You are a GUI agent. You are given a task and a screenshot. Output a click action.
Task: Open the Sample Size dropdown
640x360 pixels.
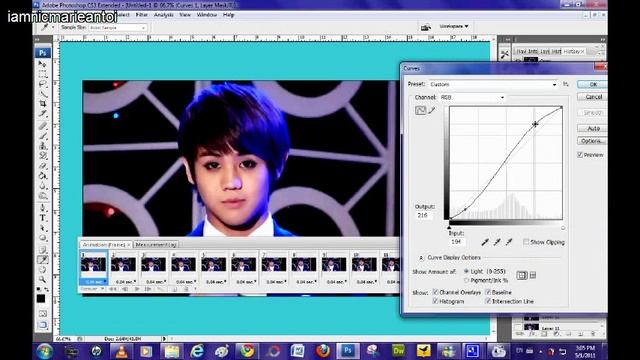[x=118, y=28]
